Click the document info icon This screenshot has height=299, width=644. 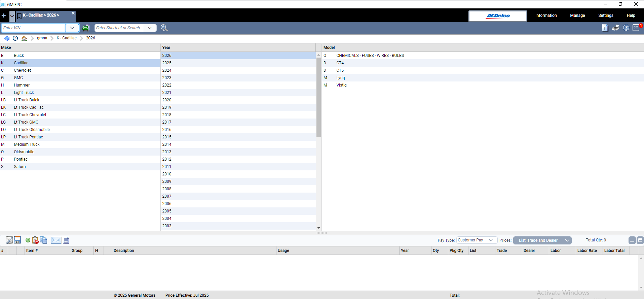[605, 28]
